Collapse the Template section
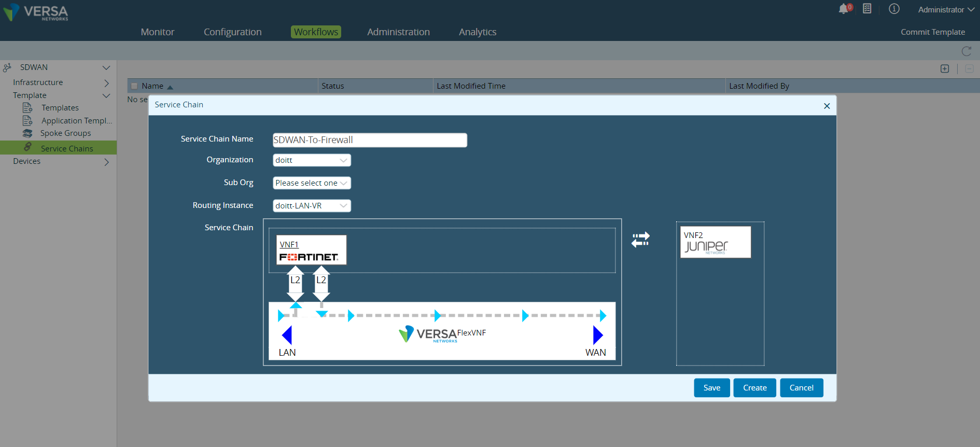Viewport: 980px width, 447px height. pos(106,96)
